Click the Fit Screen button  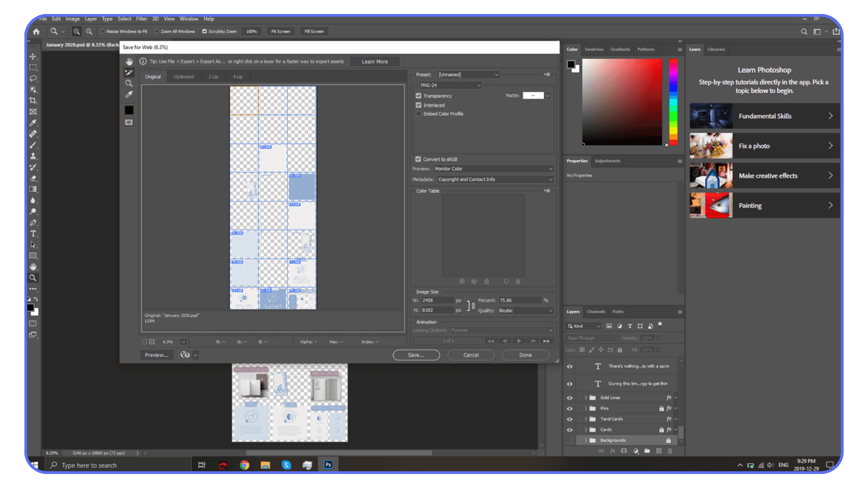(x=280, y=32)
